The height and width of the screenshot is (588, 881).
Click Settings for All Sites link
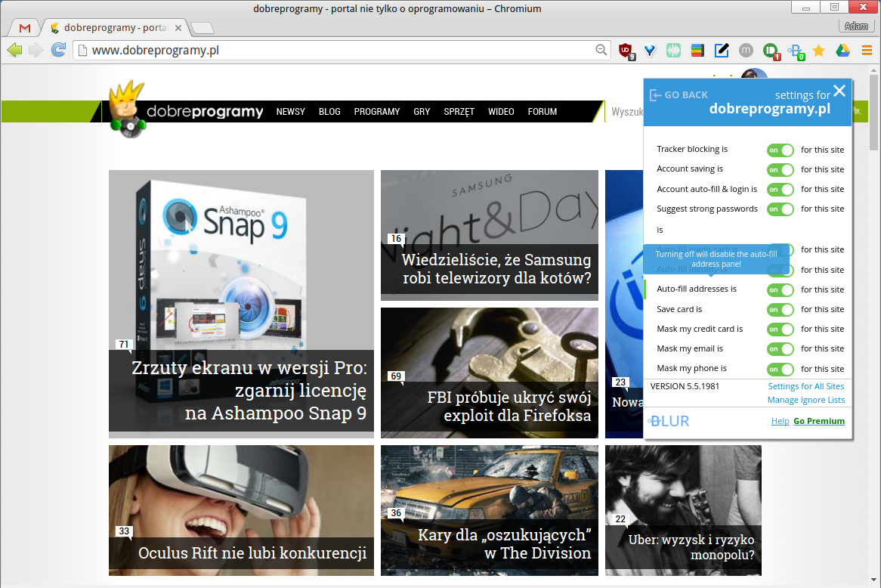click(x=805, y=386)
